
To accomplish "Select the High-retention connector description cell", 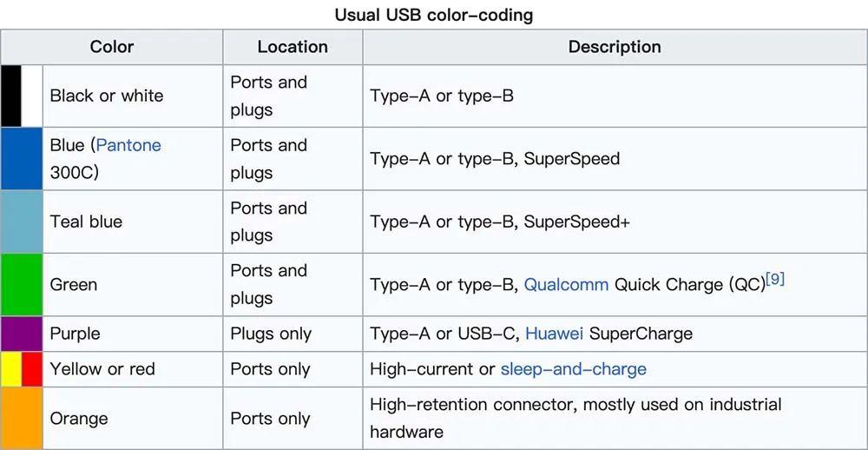I will pyautogui.click(x=575, y=418).
